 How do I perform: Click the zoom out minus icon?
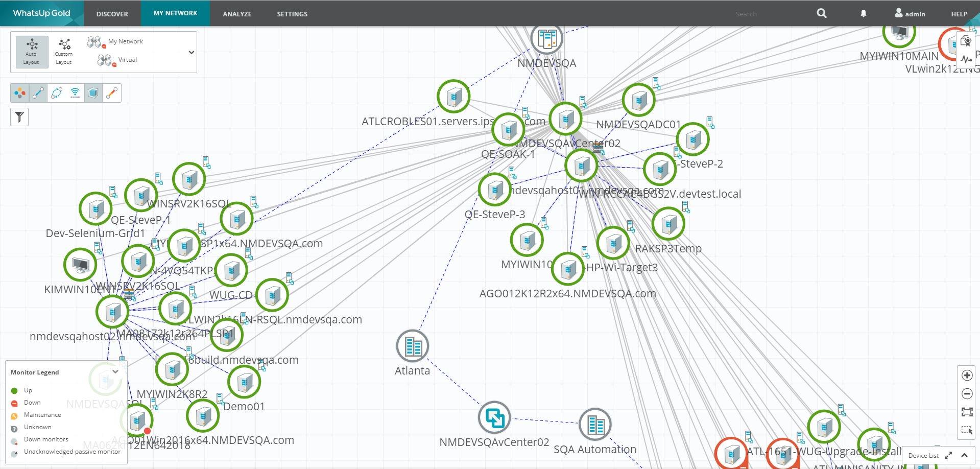coord(967,393)
